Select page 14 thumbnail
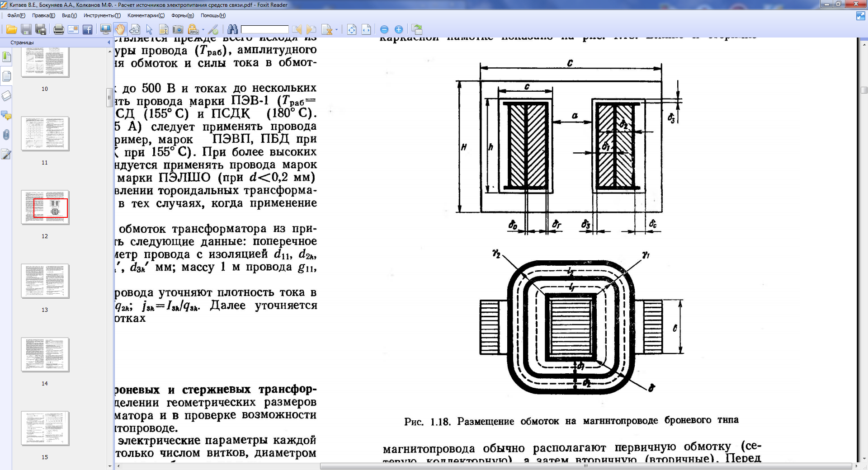The width and height of the screenshot is (868, 470). coord(45,354)
